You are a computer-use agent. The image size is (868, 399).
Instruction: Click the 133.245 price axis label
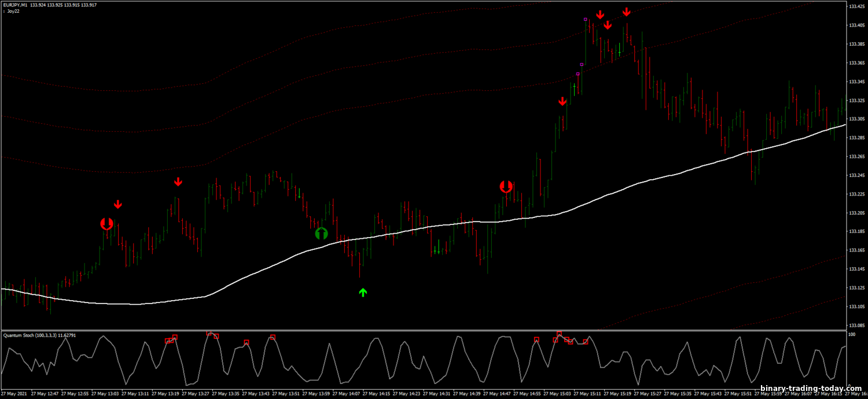coord(856,175)
